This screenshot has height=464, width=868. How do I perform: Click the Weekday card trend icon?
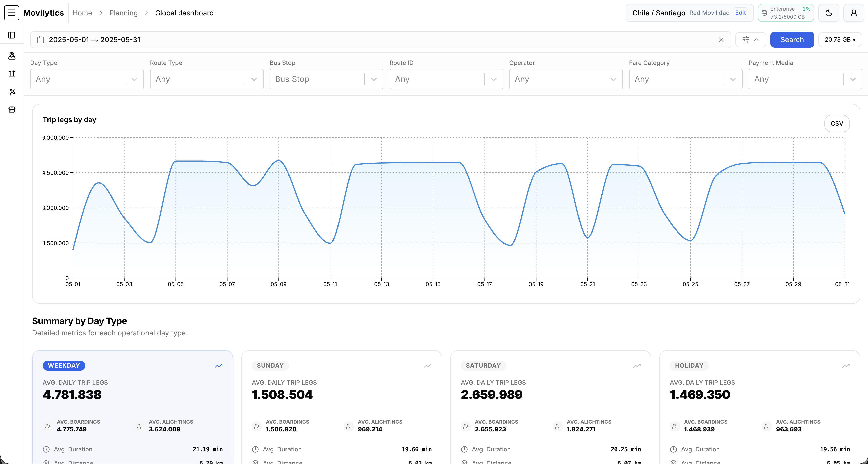point(219,366)
